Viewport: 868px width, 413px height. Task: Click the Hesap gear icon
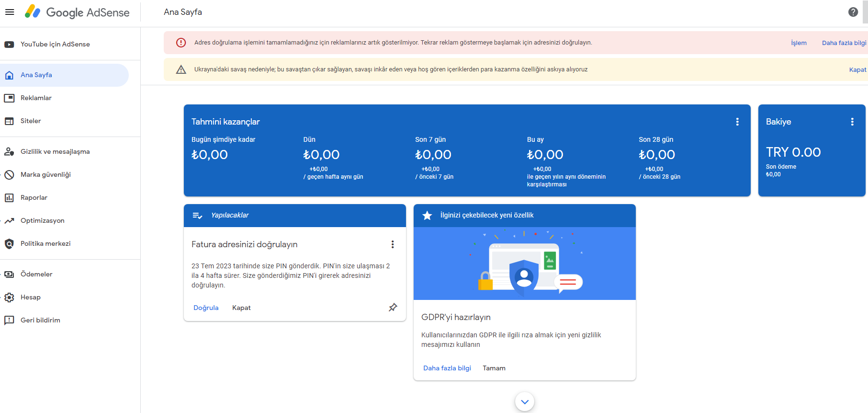click(9, 298)
